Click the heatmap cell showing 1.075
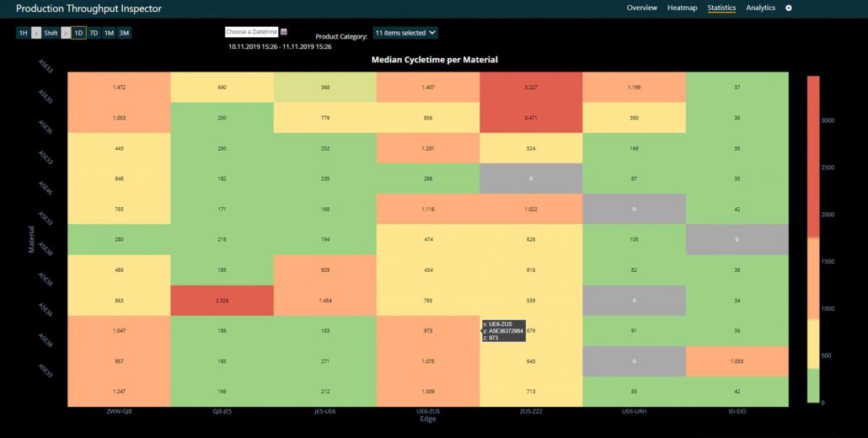Viewport: 868px width, 438px height. [x=428, y=361]
